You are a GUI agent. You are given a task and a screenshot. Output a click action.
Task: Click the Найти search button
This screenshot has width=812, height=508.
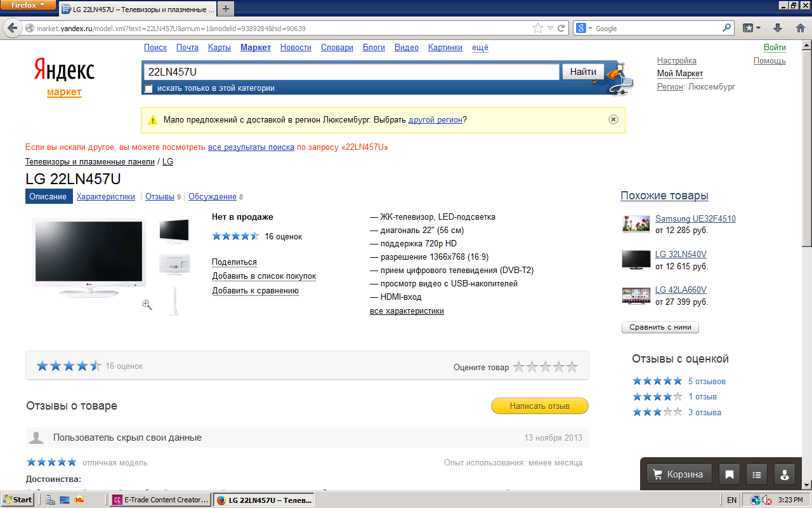coord(583,72)
